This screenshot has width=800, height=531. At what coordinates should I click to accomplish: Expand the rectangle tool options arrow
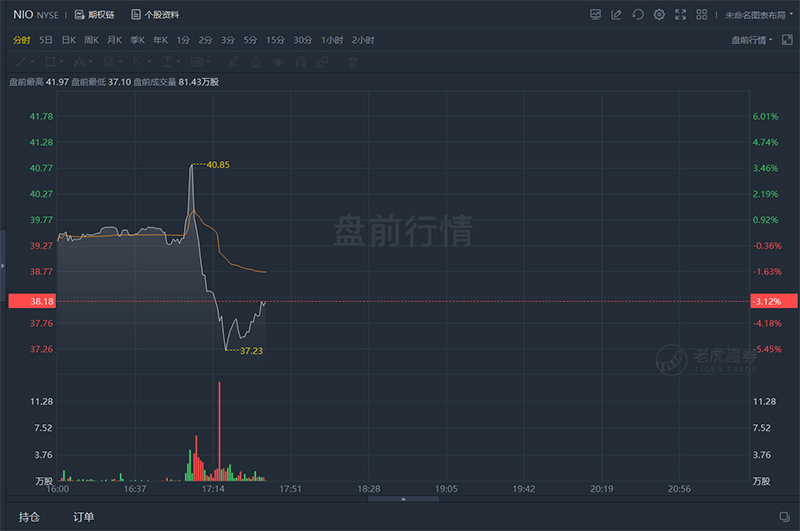coord(61,62)
